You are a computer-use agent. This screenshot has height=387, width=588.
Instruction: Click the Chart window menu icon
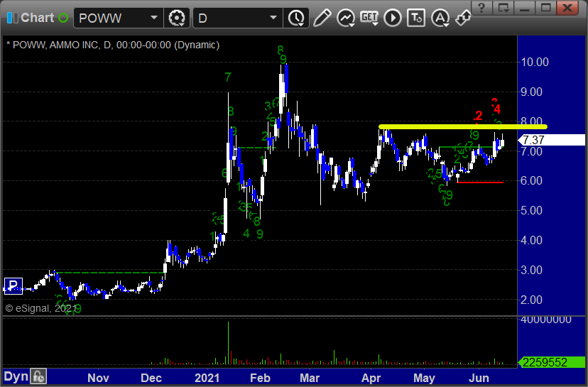[x=12, y=18]
